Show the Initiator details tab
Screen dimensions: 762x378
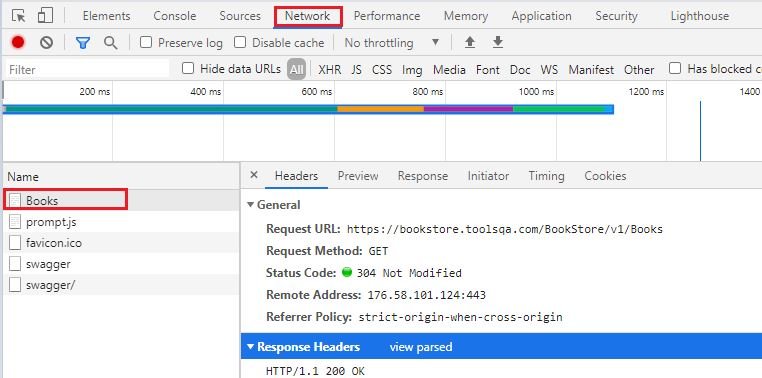(x=488, y=176)
